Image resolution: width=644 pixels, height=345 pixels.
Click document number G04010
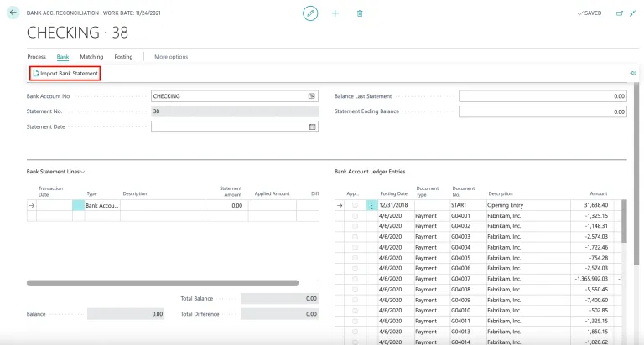(x=460, y=311)
